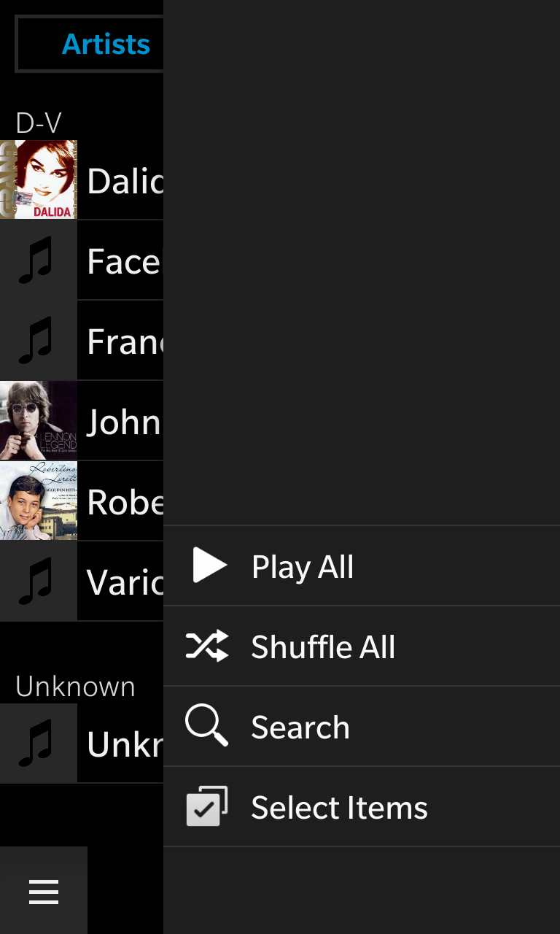Select the Shuffle All menu entry
The image size is (560, 934).
tap(323, 647)
